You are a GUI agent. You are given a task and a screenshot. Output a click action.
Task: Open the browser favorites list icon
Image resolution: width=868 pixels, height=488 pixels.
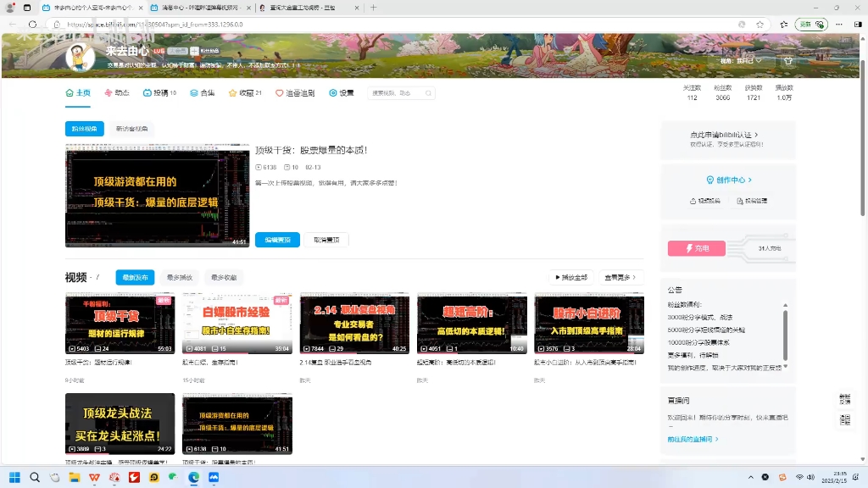(784, 25)
